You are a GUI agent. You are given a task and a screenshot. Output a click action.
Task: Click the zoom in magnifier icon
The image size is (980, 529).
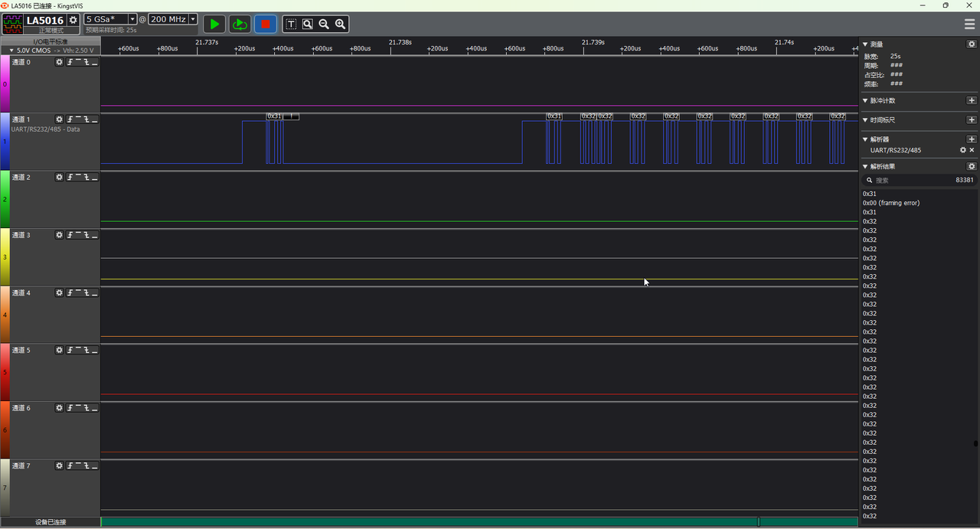tap(341, 24)
